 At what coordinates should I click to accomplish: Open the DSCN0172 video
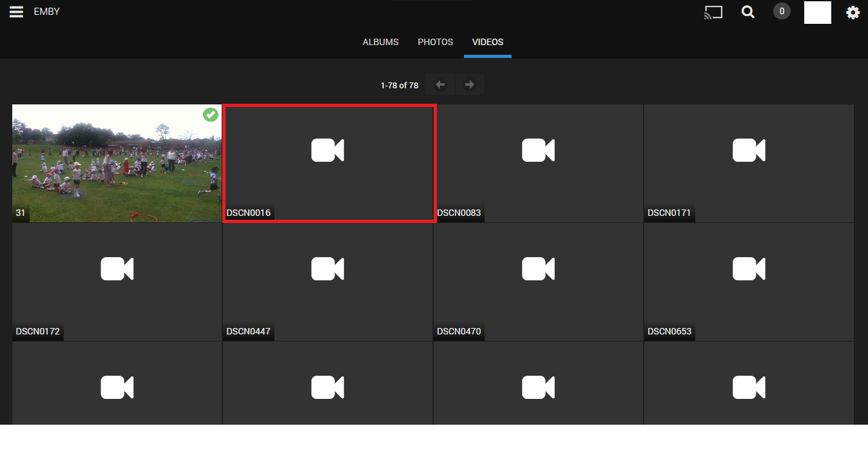tap(117, 269)
